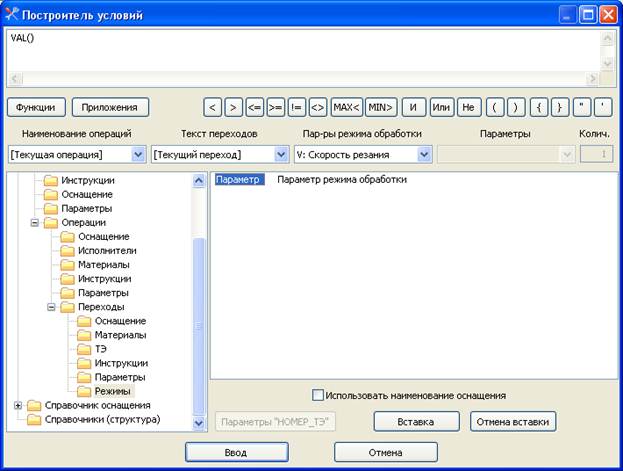Insert an opening curly brace
Screen dimensions: 623x471
point(539,107)
